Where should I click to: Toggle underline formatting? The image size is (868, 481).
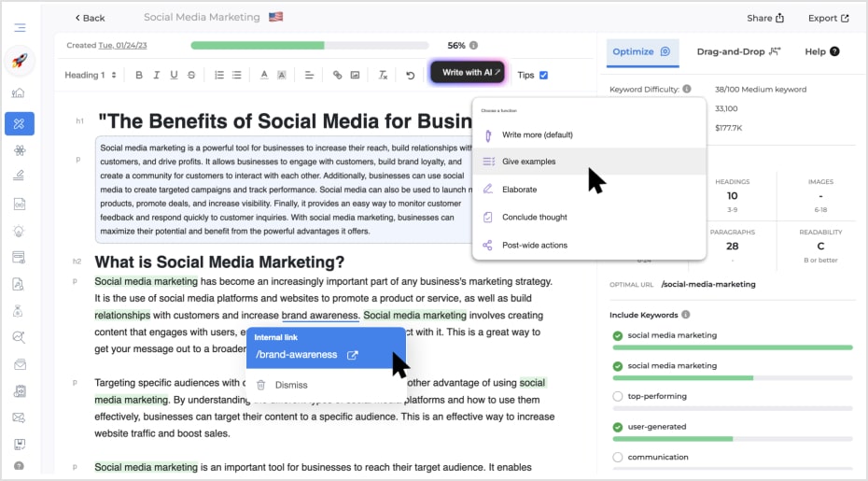point(174,75)
